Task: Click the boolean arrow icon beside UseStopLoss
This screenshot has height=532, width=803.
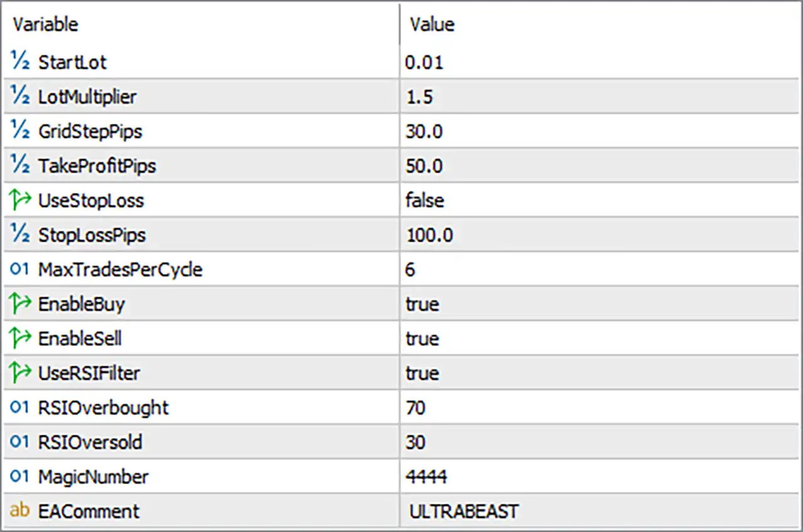Action: (x=20, y=200)
